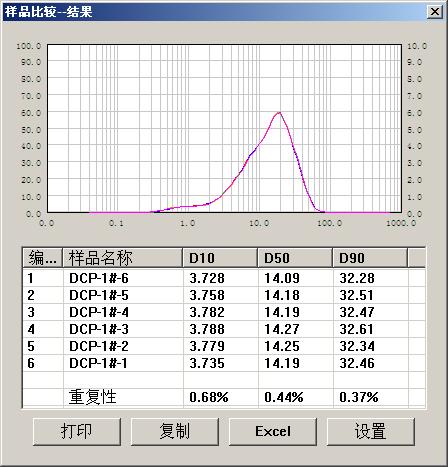Select the DCP-1#-4 sample row
The width and height of the screenshot is (448, 467).
[x=224, y=312]
